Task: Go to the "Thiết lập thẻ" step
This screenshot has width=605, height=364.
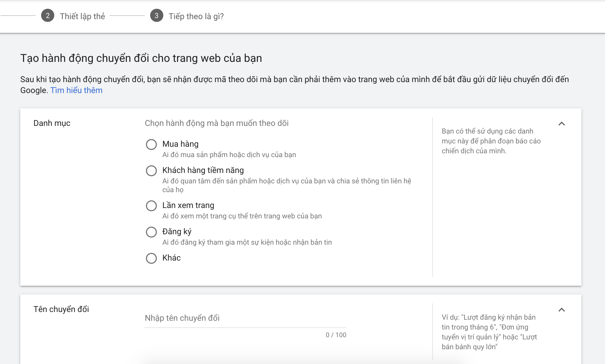Action: tap(82, 16)
